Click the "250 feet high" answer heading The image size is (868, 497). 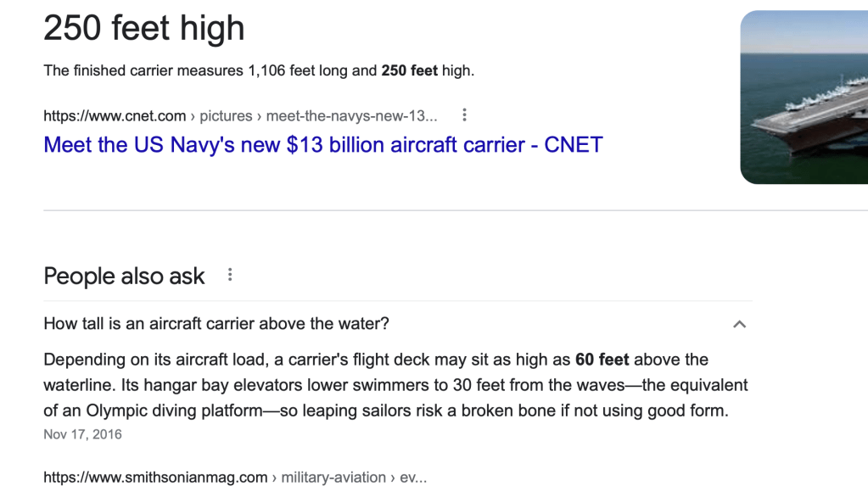point(144,29)
